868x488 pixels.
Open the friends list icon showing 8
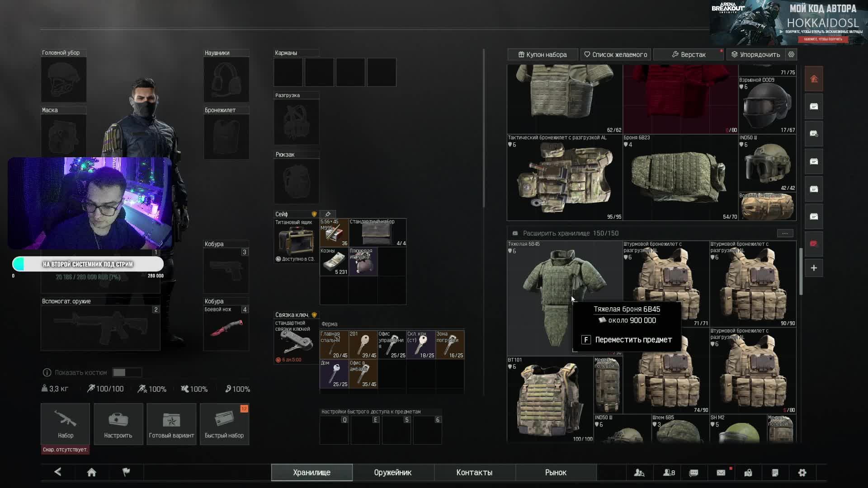pos(669,473)
